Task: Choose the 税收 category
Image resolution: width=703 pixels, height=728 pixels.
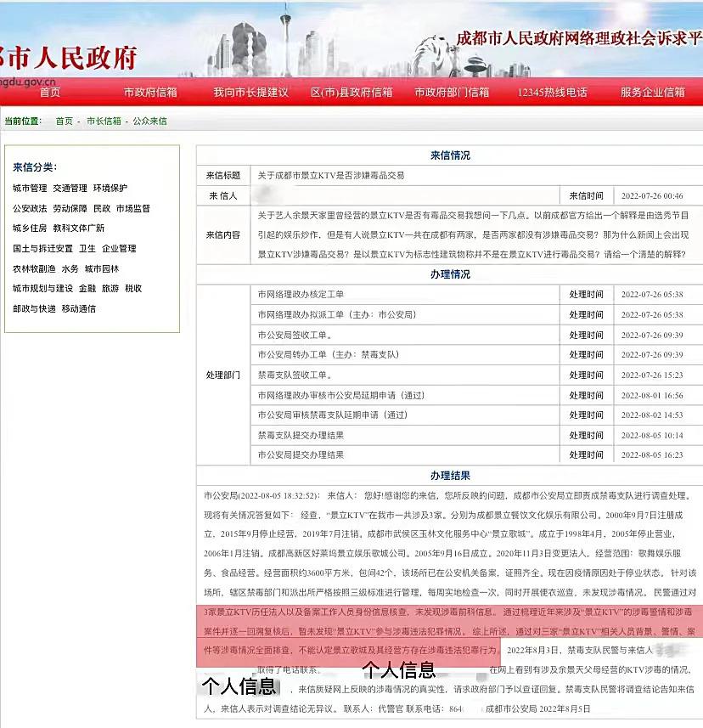Action: click(133, 288)
